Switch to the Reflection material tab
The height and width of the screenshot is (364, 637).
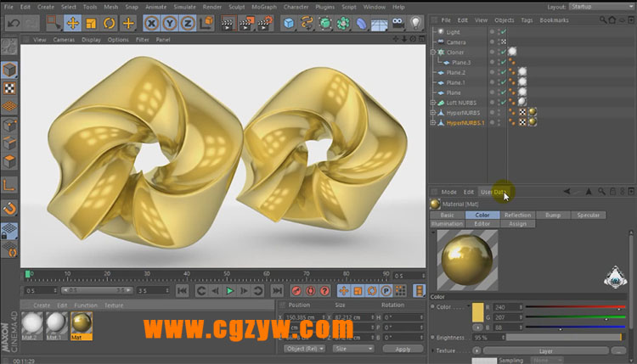[x=517, y=215]
